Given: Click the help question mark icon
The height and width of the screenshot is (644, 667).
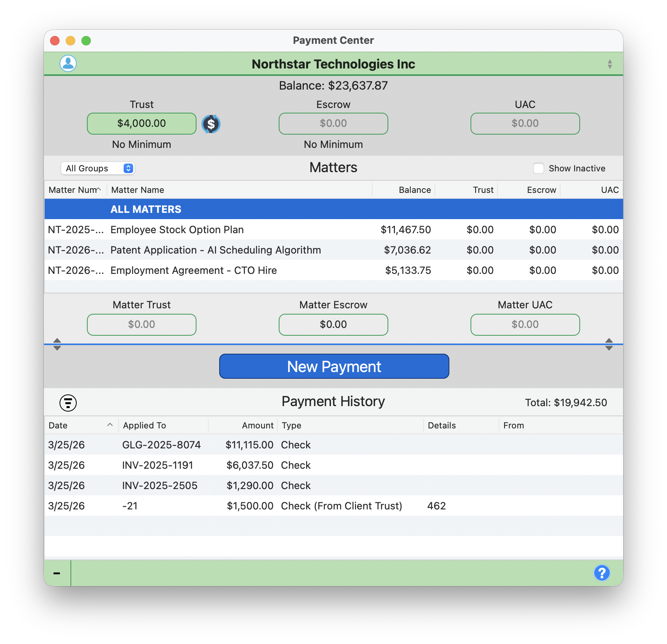Looking at the screenshot, I should click(x=602, y=573).
